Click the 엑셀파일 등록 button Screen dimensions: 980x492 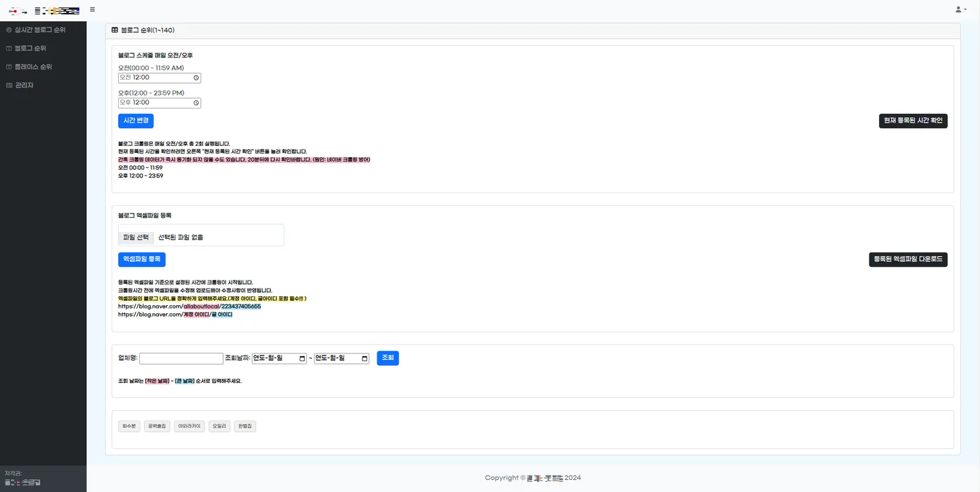142,260
